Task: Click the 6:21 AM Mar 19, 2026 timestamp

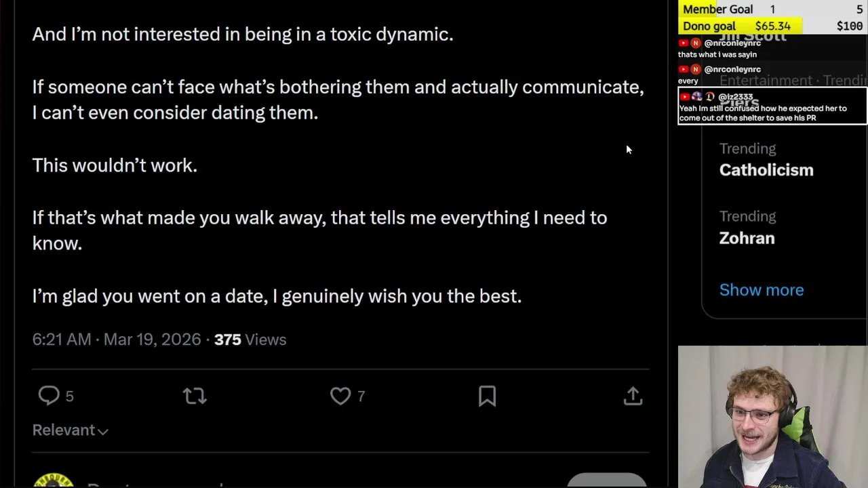Action: pyautogui.click(x=117, y=340)
